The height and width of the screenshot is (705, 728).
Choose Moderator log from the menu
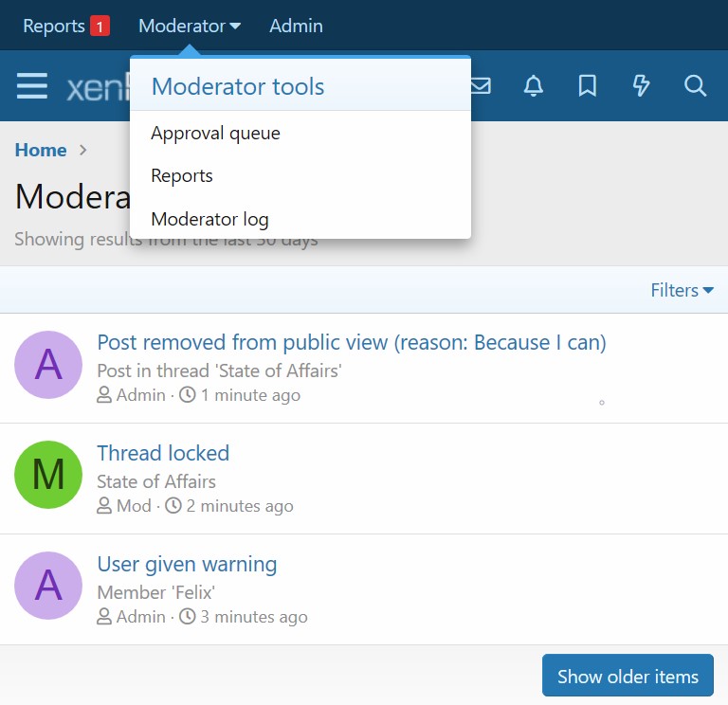pyautogui.click(x=209, y=220)
